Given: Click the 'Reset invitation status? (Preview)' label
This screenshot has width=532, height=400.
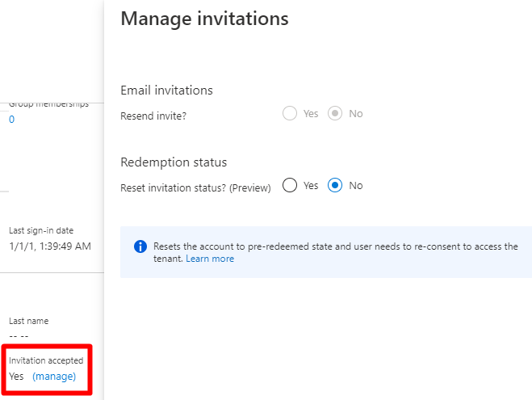Looking at the screenshot, I should (x=195, y=187).
